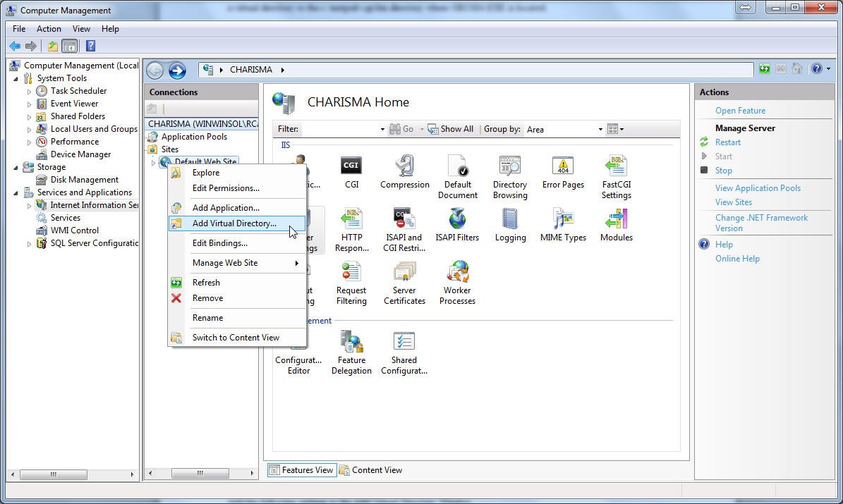Expand the SQL Server Configuration node
Screen dimensions: 843x504
coord(29,244)
